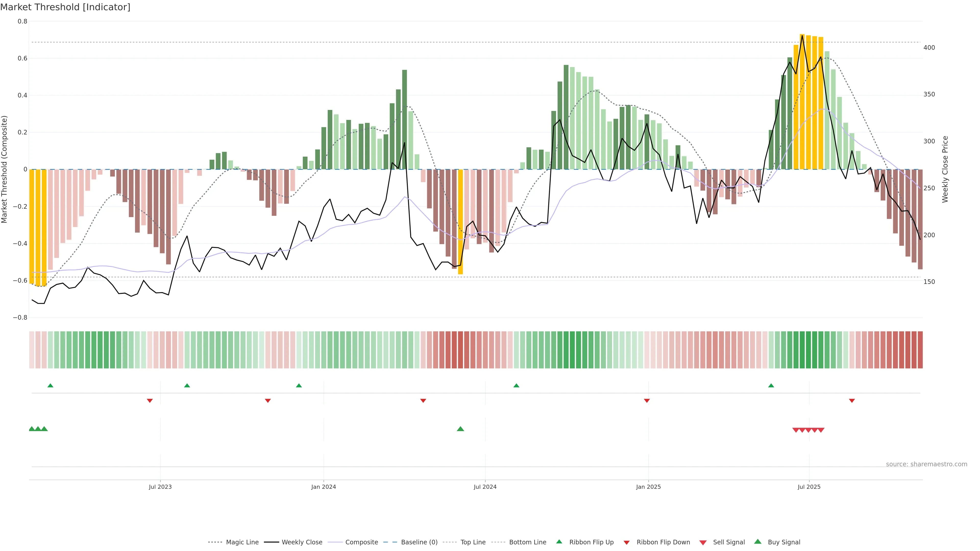This screenshot has height=551, width=980.
Task: Click the Sell Signal legend marker icon
Action: [x=703, y=542]
